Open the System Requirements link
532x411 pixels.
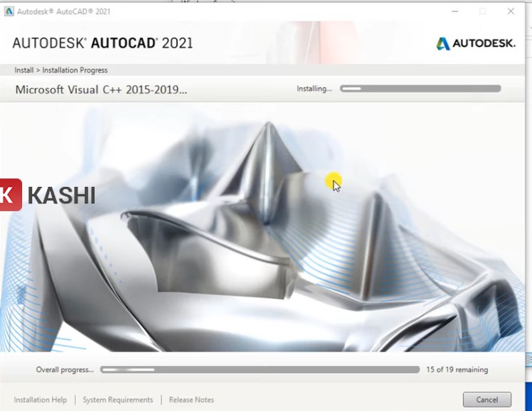pyautogui.click(x=117, y=400)
